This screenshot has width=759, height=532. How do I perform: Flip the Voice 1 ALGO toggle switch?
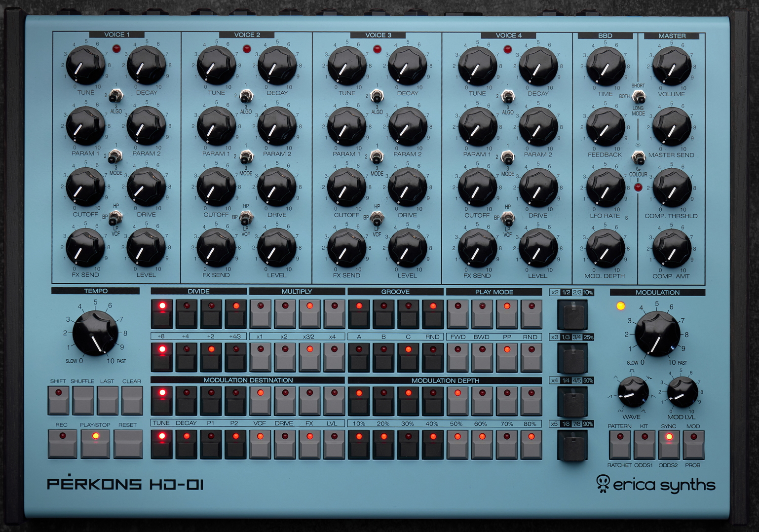click(115, 95)
